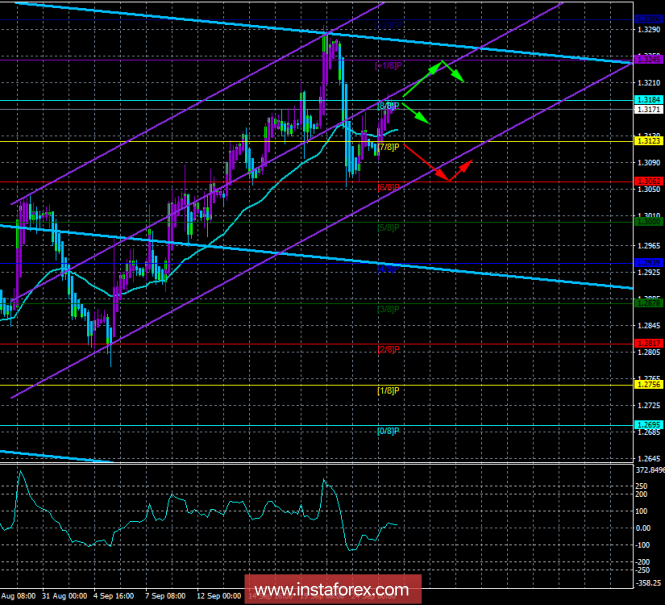Click the red downward forecast arrow
The height and width of the screenshot is (605, 665).
pyautogui.click(x=428, y=164)
